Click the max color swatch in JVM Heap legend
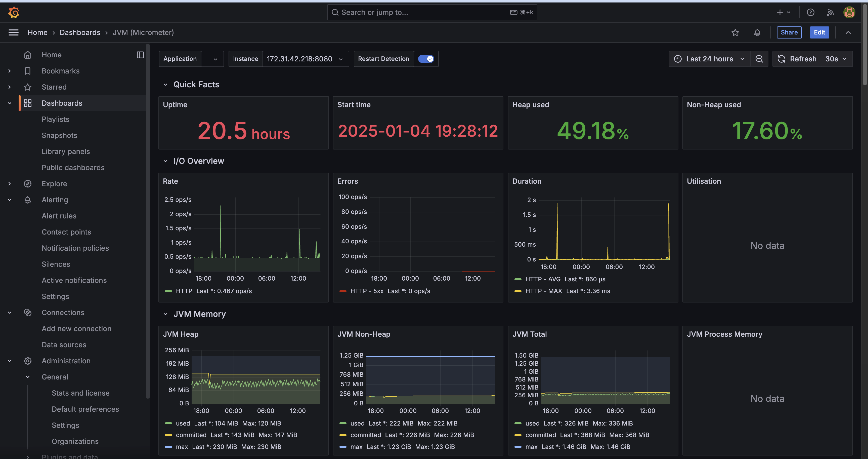Image resolution: width=868 pixels, height=459 pixels. tap(168, 446)
